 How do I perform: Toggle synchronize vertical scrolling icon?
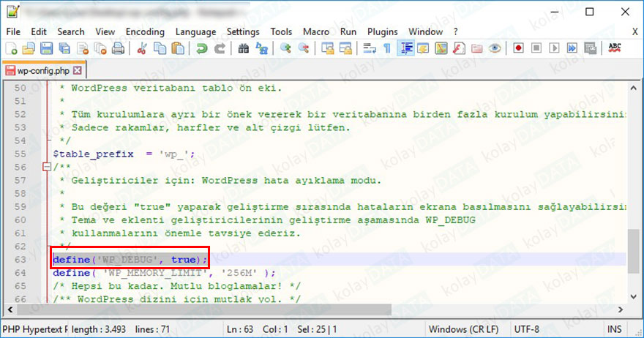pos(327,48)
